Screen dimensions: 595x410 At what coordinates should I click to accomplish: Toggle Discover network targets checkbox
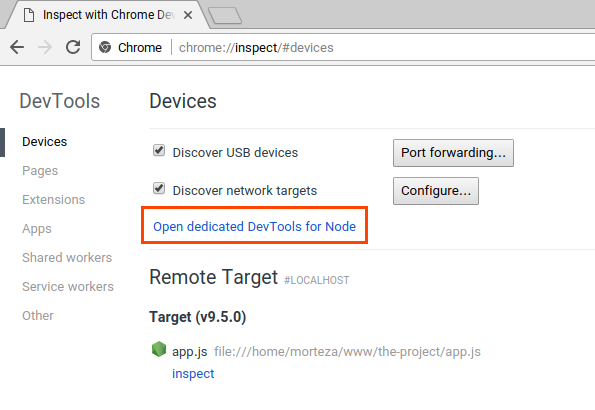pyautogui.click(x=159, y=188)
